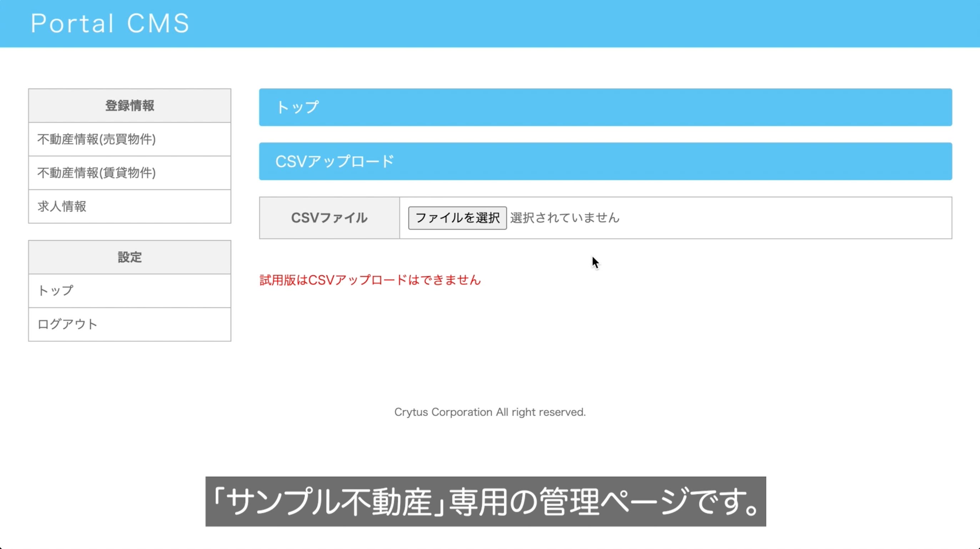The image size is (980, 549).
Task: Click ログアウト to log out
Action: [67, 324]
